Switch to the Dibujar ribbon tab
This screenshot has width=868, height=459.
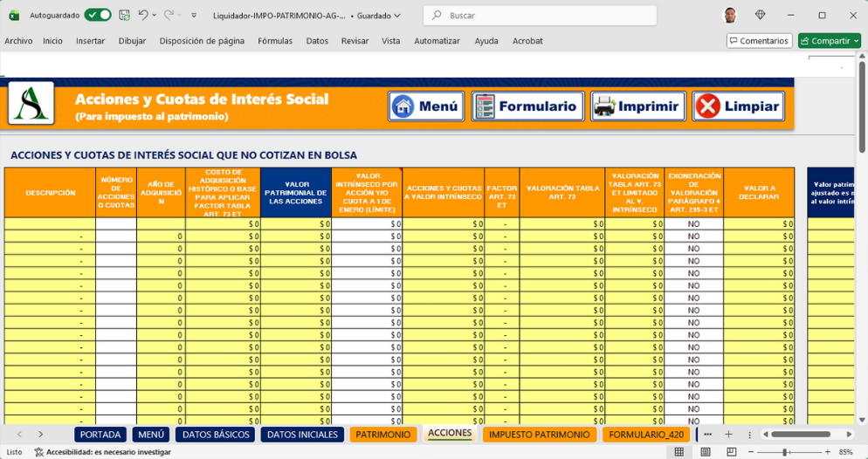coord(133,41)
